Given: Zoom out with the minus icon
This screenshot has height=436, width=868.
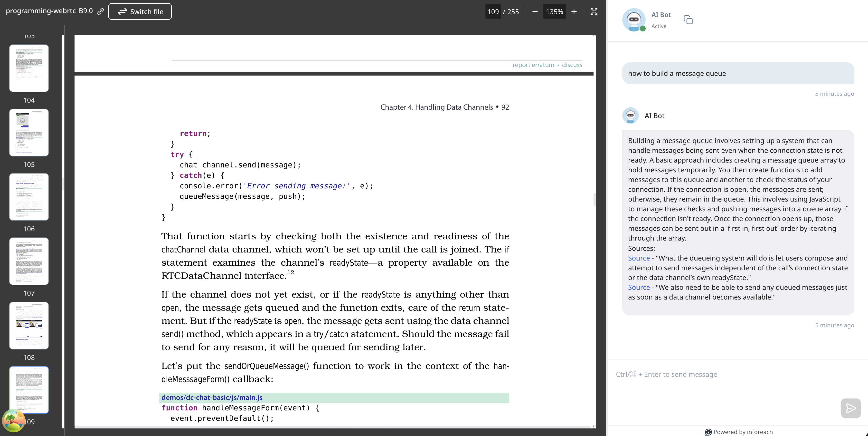Looking at the screenshot, I should [535, 11].
